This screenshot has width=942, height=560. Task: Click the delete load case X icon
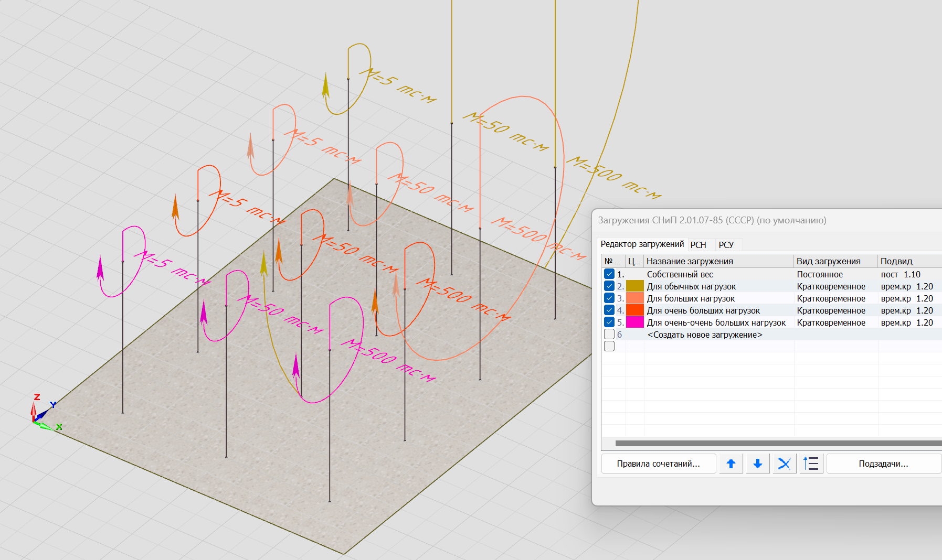point(784,464)
